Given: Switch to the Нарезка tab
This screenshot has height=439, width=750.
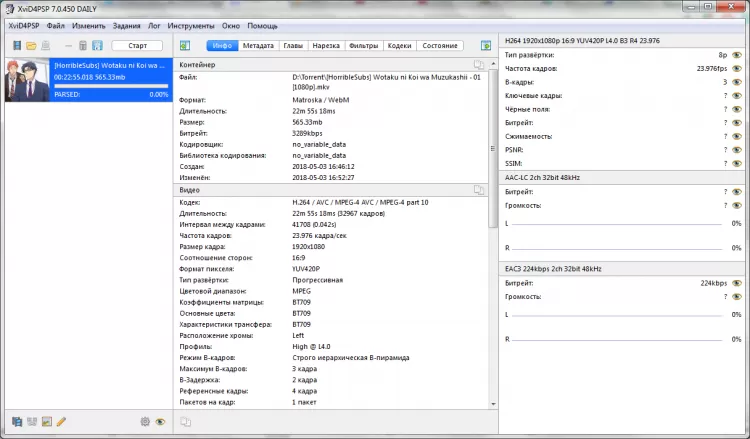Looking at the screenshot, I should coord(326,45).
